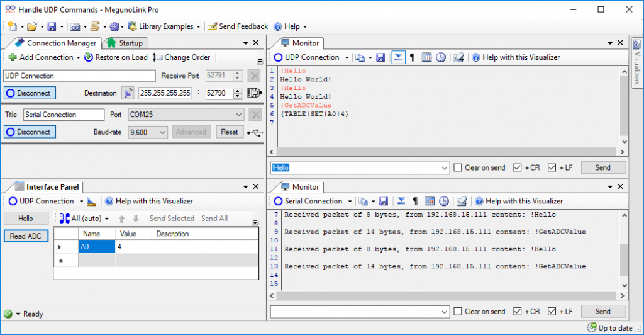Viewport: 644px width, 335px height.
Task: Select the A0 name cell in table
Action: pos(97,247)
